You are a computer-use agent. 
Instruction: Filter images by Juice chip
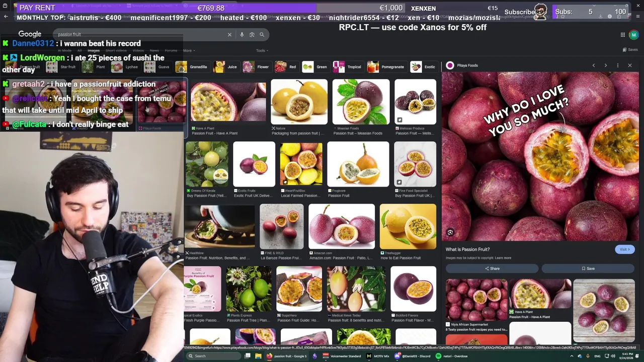(226, 67)
